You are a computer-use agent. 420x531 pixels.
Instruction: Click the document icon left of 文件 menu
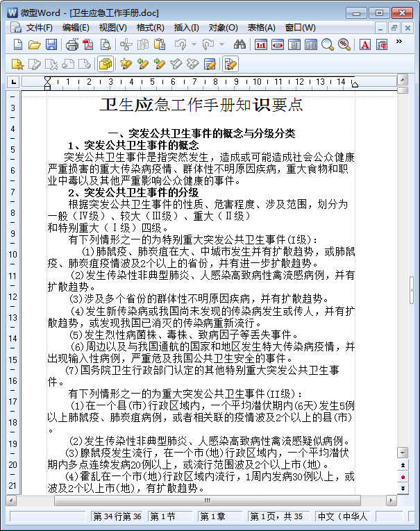(15, 28)
